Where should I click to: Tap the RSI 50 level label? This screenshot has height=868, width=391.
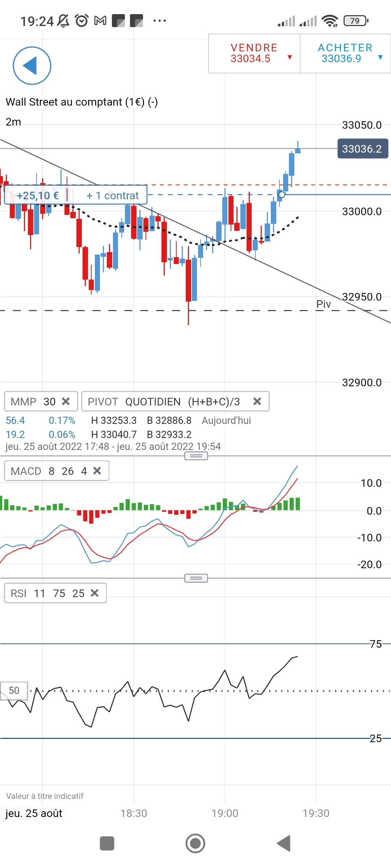coord(14,691)
